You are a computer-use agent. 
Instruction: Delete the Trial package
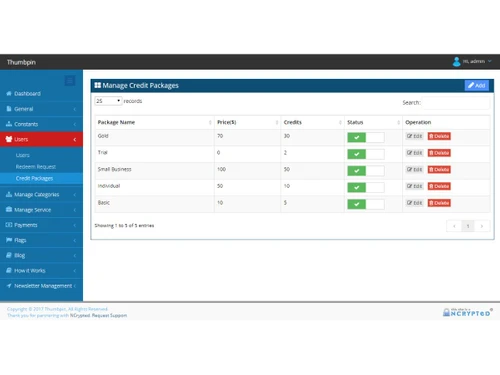(439, 153)
